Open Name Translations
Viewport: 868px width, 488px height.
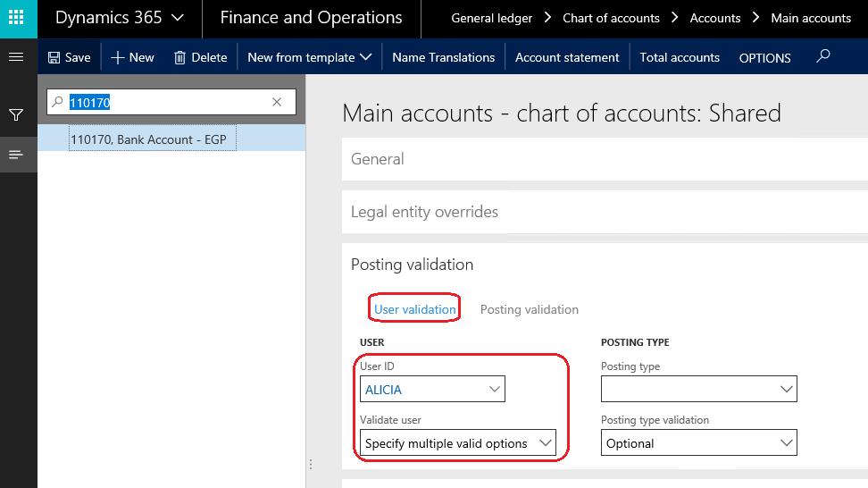(x=444, y=57)
